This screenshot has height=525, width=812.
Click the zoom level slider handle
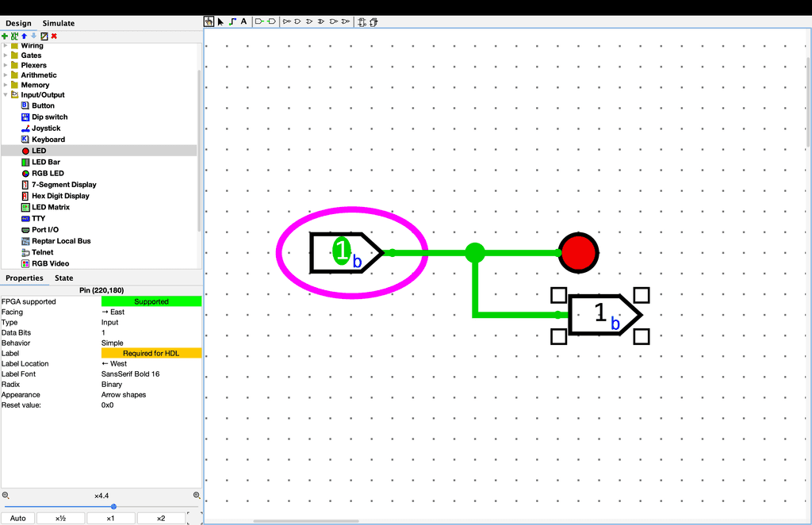point(113,506)
